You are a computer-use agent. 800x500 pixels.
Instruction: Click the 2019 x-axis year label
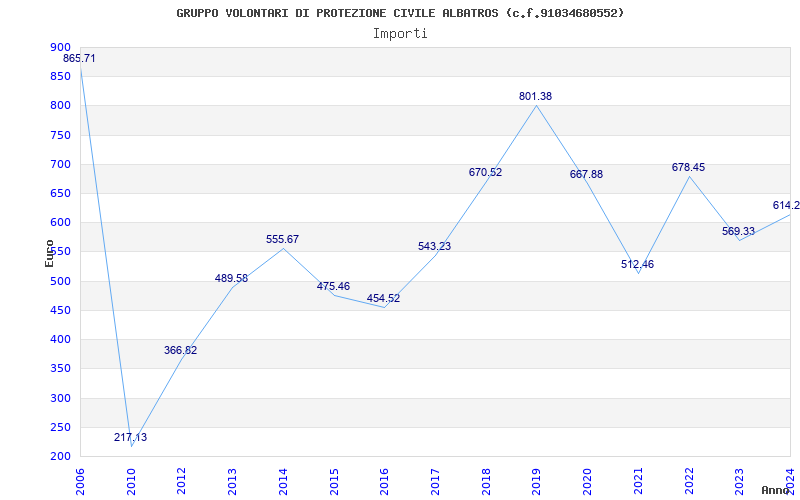tap(537, 482)
